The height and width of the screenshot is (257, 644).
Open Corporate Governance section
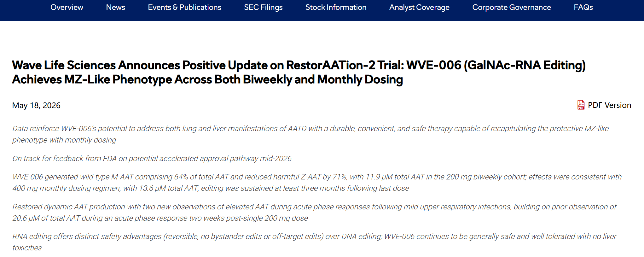point(511,7)
